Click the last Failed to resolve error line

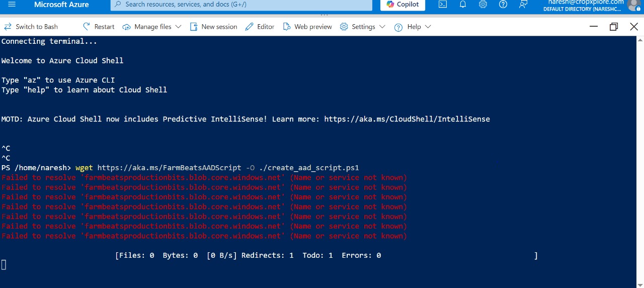pos(204,236)
